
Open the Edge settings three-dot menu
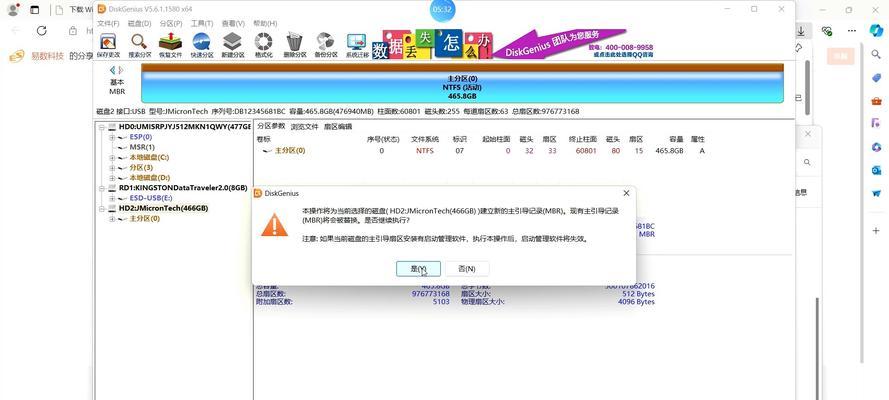click(x=852, y=31)
